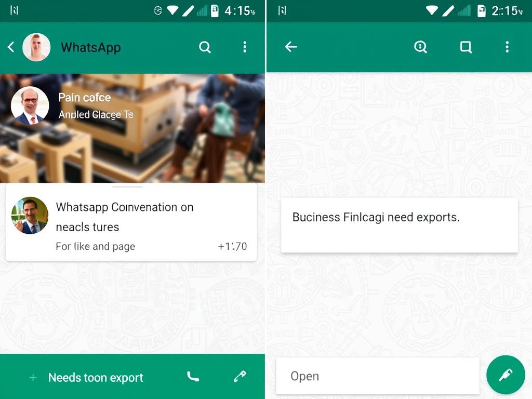Tap the back arrow in right screen header

pyautogui.click(x=291, y=47)
